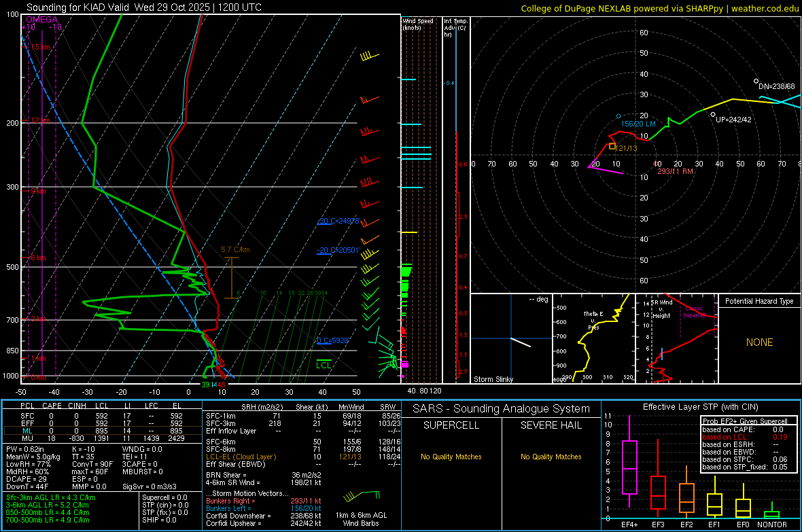Click '1km & 6km AGL Wind Barbs' caption
The image size is (802, 532).
(361, 519)
